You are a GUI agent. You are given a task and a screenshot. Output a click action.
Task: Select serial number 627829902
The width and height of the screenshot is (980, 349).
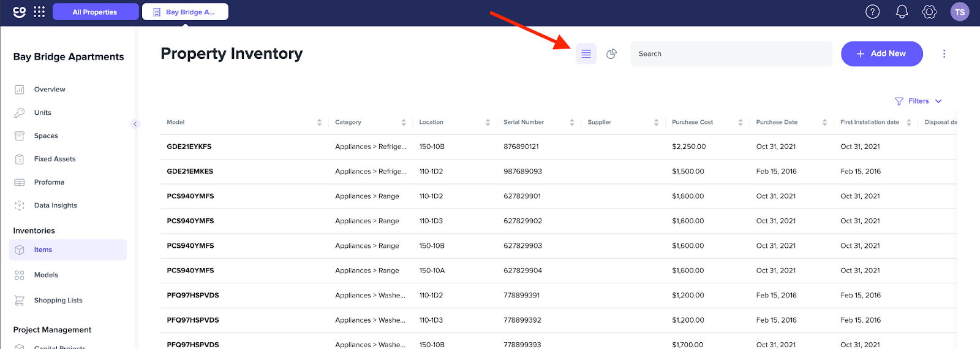[x=523, y=221]
